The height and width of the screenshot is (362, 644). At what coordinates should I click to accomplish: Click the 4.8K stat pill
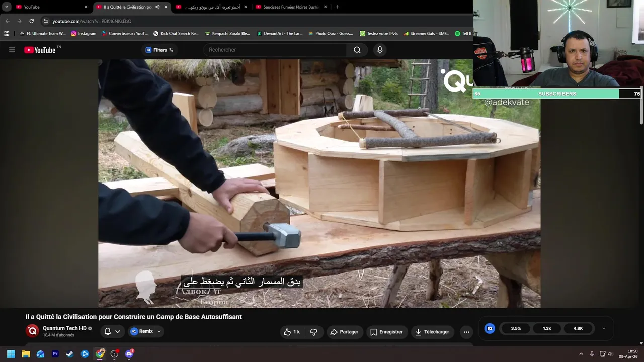[x=578, y=328]
